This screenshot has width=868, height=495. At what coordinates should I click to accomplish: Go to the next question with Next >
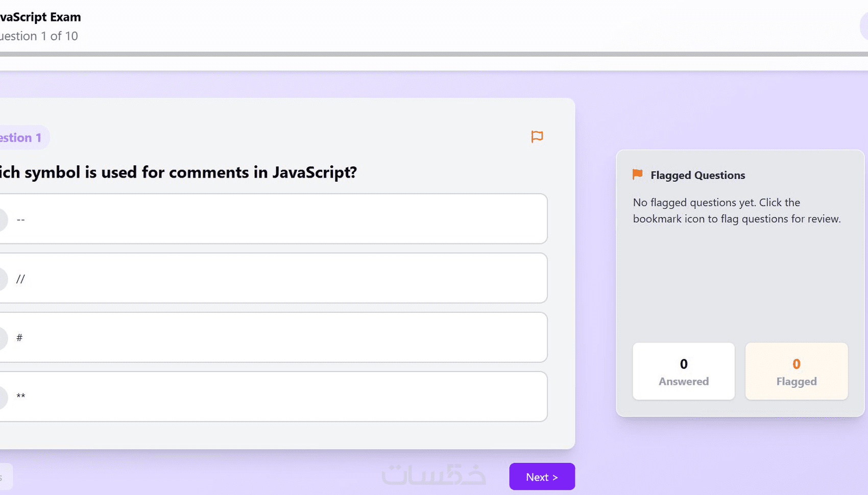[542, 477]
